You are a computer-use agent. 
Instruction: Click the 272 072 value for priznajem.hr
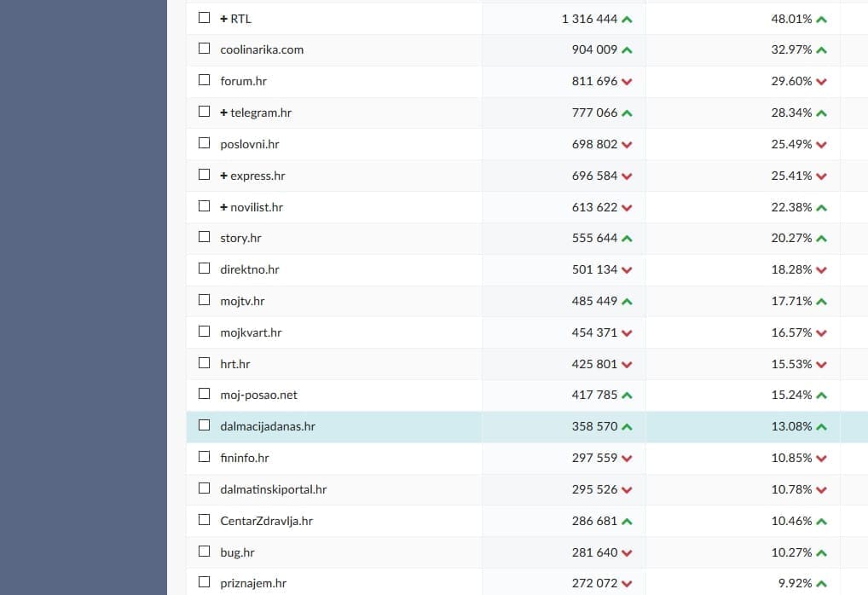[594, 583]
